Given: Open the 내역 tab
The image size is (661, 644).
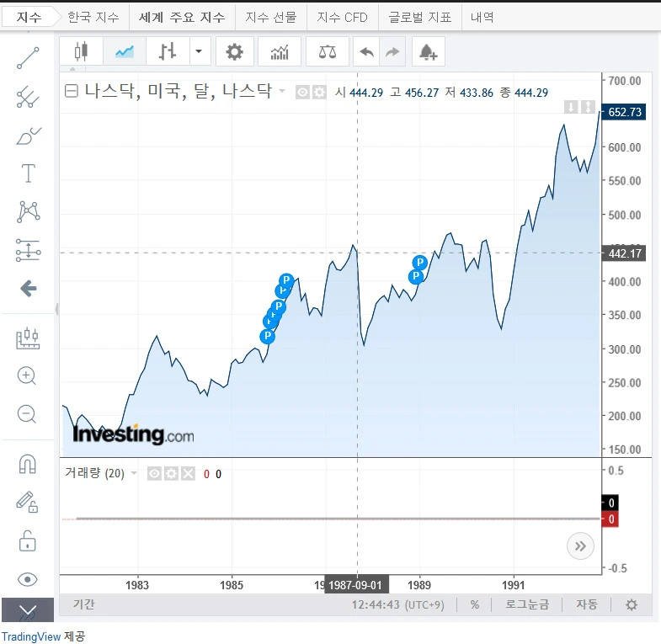Looking at the screenshot, I should click(482, 18).
